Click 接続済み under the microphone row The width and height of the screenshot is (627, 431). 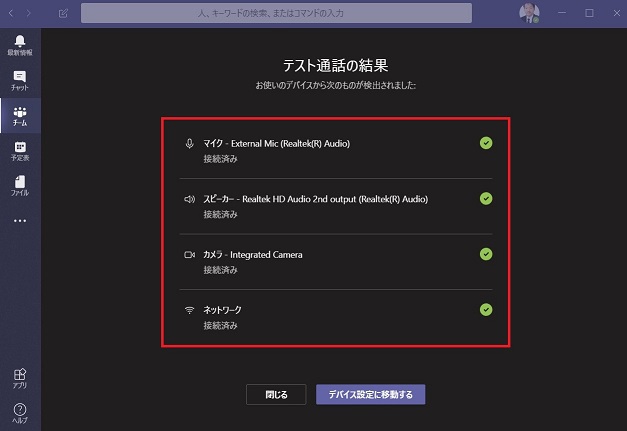(x=220, y=159)
